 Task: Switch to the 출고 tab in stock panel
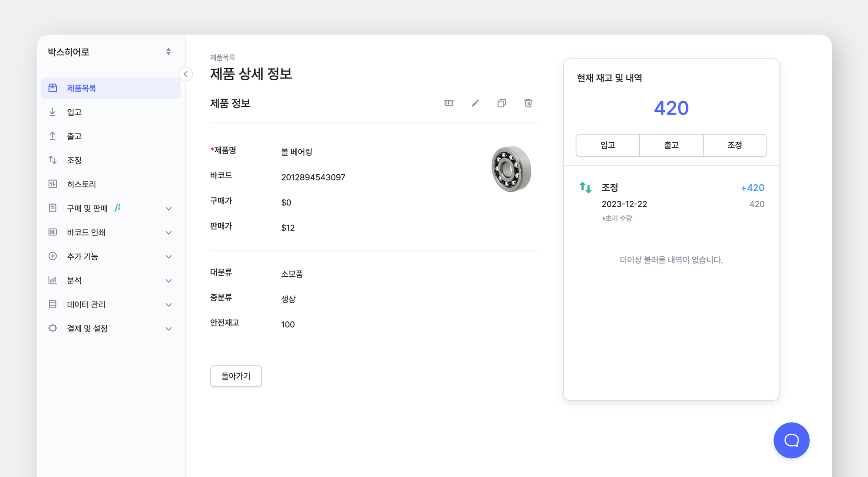pos(671,145)
